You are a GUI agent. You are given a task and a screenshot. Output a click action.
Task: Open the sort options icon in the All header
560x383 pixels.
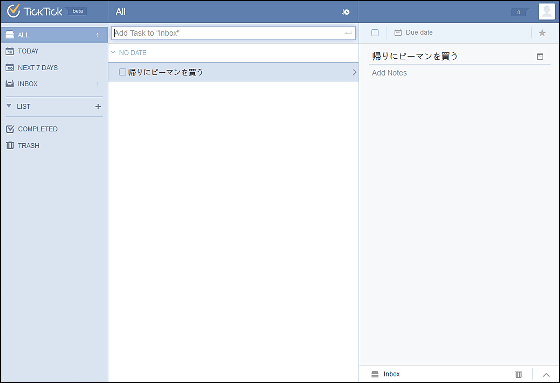(345, 12)
